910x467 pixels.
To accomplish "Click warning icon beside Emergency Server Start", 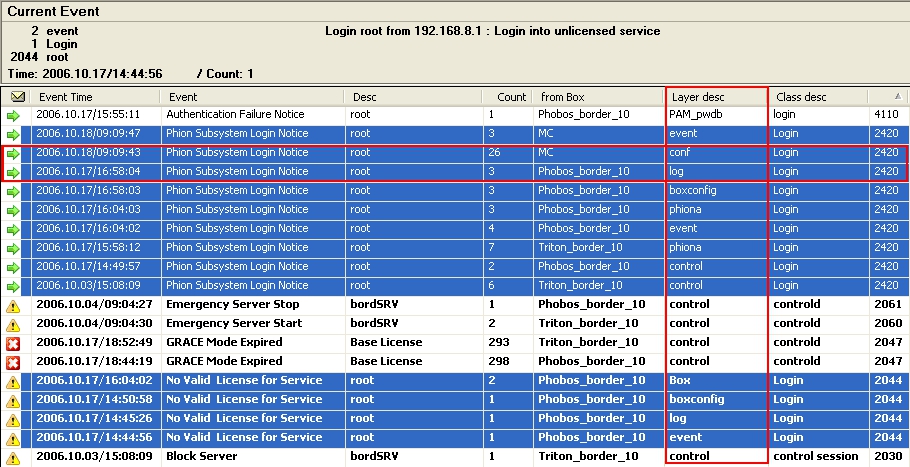I will 14,324.
